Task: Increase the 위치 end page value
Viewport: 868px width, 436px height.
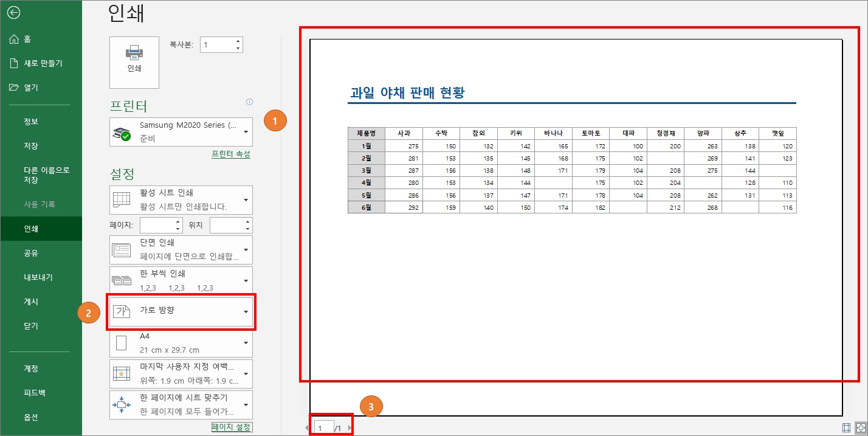Action: (x=248, y=222)
